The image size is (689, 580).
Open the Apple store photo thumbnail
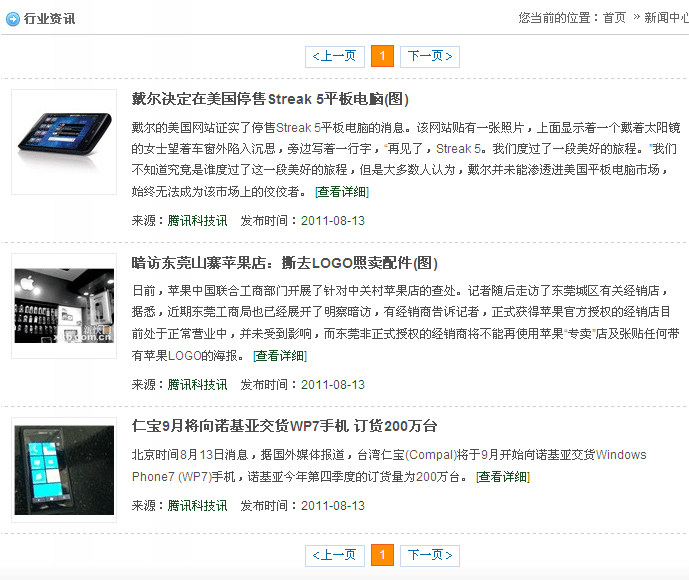(64, 306)
